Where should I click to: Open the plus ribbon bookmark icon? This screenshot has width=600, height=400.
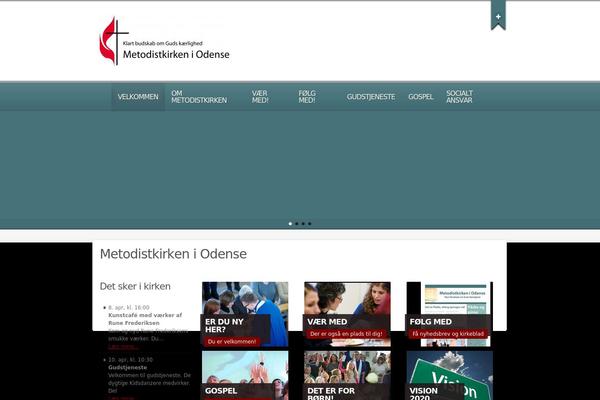click(498, 16)
